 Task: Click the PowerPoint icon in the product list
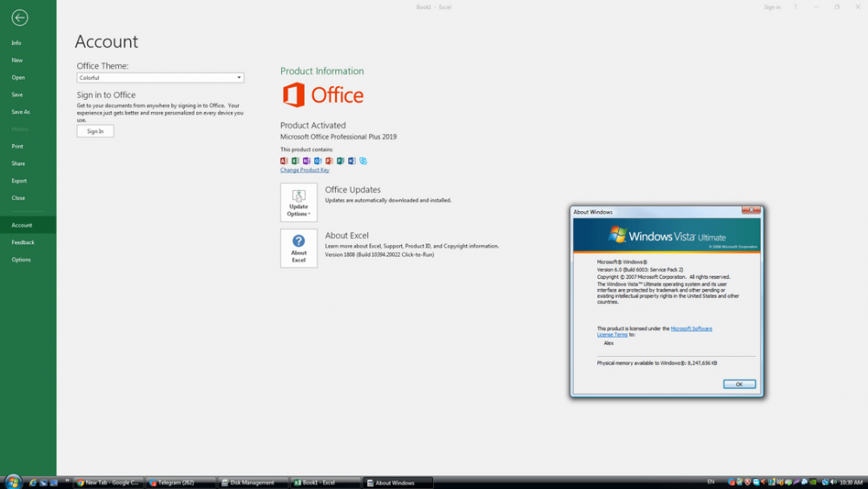[329, 161]
